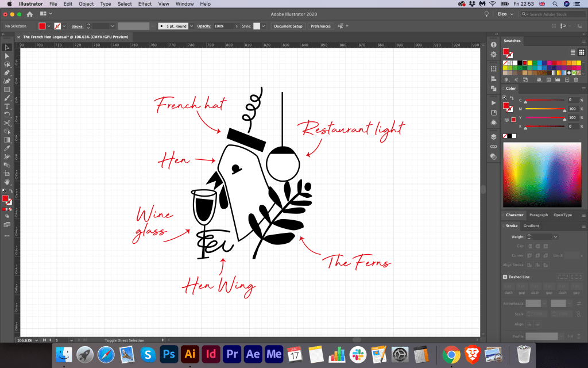Switch to the Gradient tab
The height and width of the screenshot is (368, 588).
point(531,226)
